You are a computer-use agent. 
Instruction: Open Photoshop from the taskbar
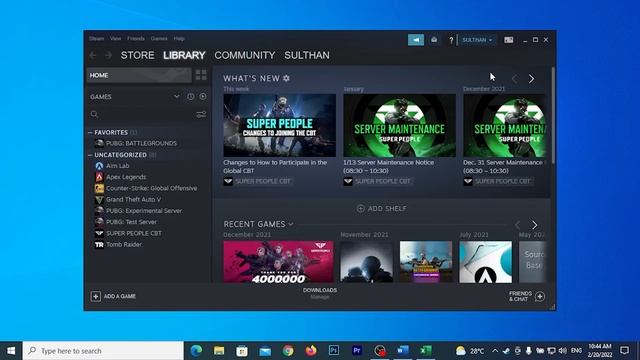[334, 350]
